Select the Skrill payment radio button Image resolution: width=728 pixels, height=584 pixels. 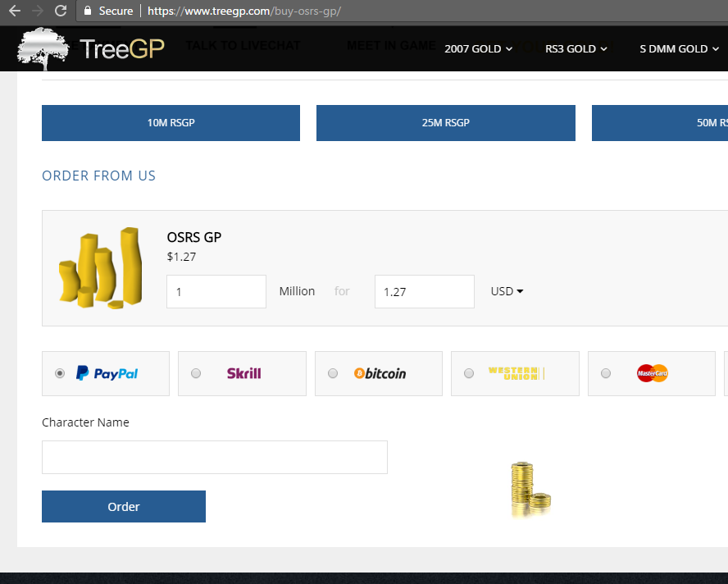point(196,373)
